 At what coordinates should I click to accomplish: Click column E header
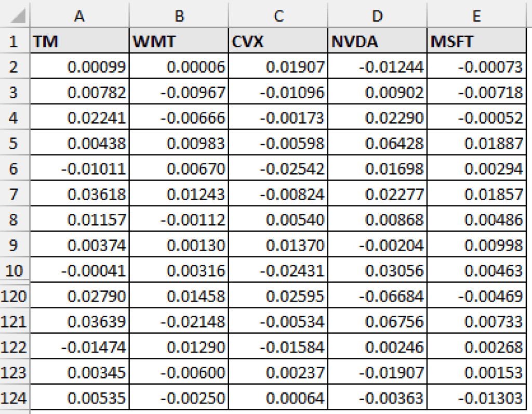(x=476, y=16)
